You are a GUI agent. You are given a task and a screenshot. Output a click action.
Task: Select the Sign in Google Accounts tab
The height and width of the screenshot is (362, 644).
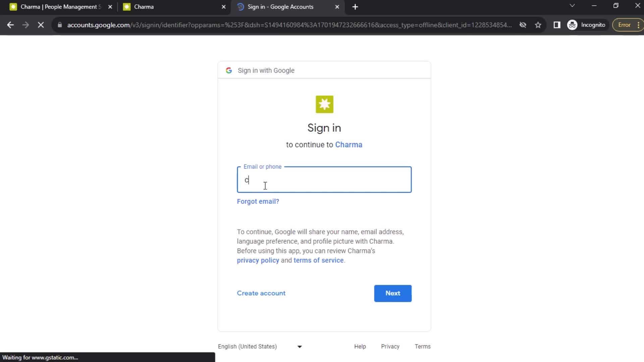(288, 7)
